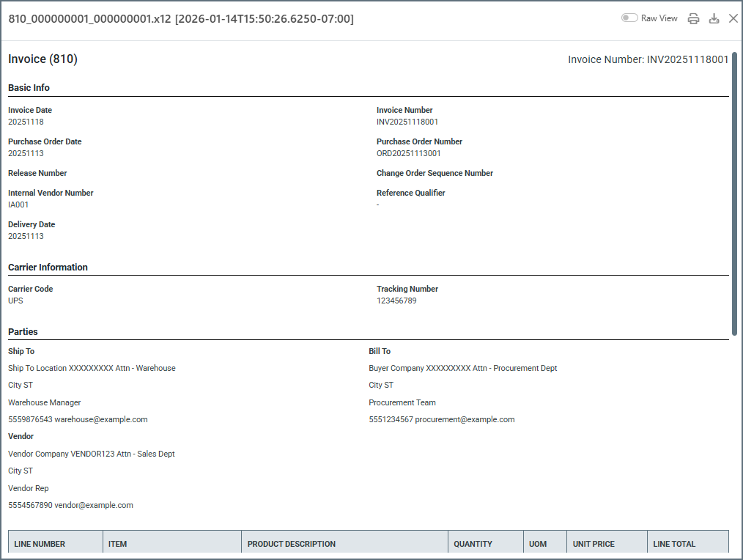Viewport: 743px width, 560px height.
Task: Click the Internal Vendor Number IA001
Action: tap(18, 205)
